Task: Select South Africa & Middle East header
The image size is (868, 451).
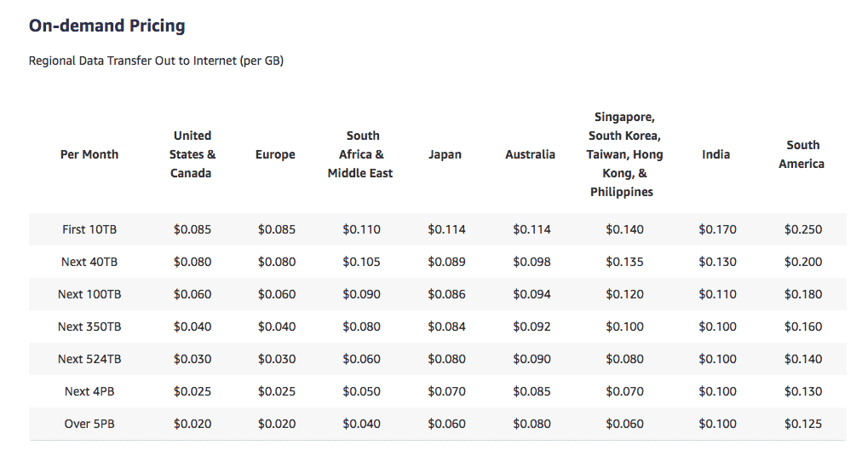Action: click(x=360, y=154)
